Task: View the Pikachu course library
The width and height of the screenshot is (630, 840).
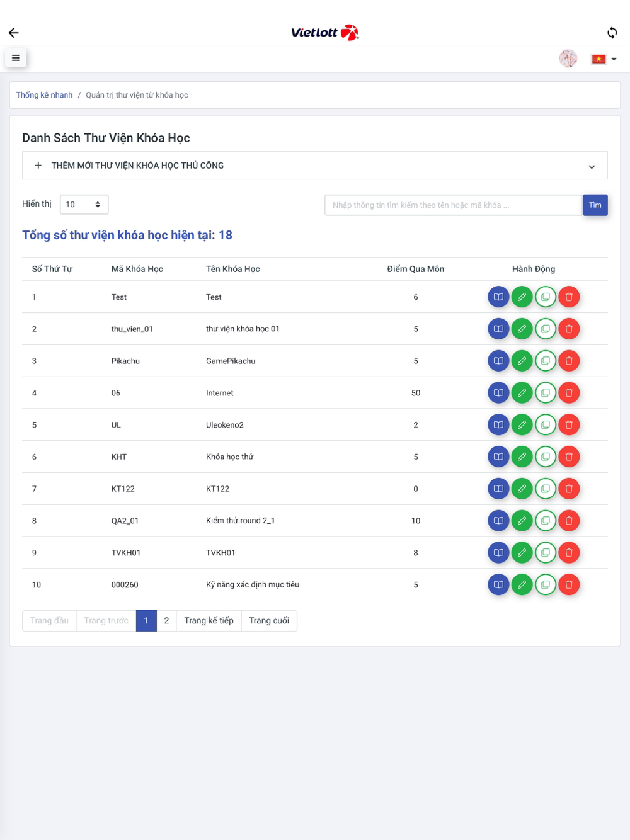Action: coord(498,361)
